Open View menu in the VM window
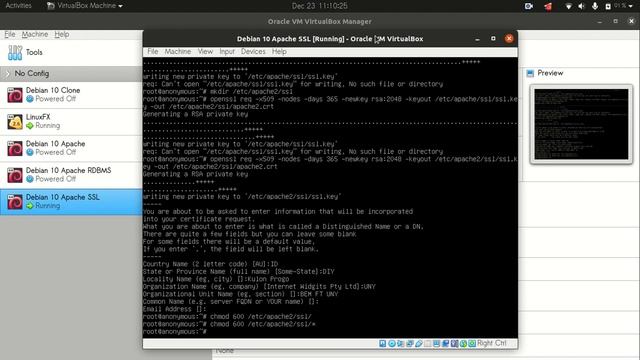The image size is (640, 360). click(205, 51)
